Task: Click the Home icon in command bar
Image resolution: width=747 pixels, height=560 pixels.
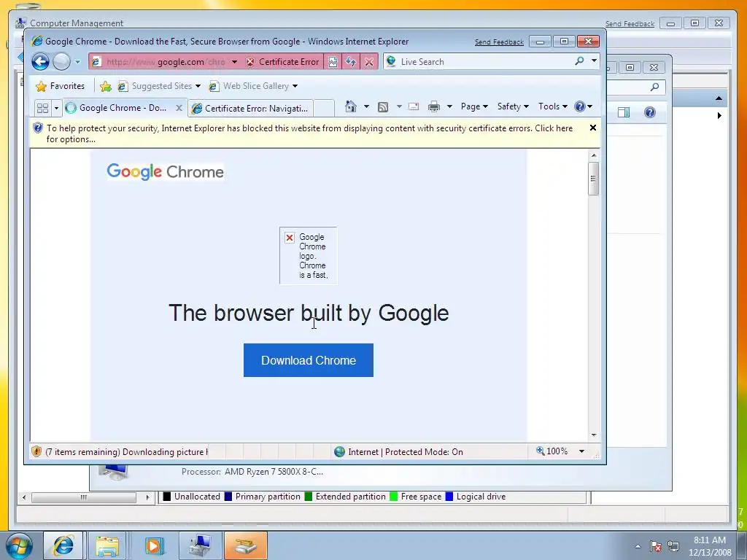Action: point(351,106)
